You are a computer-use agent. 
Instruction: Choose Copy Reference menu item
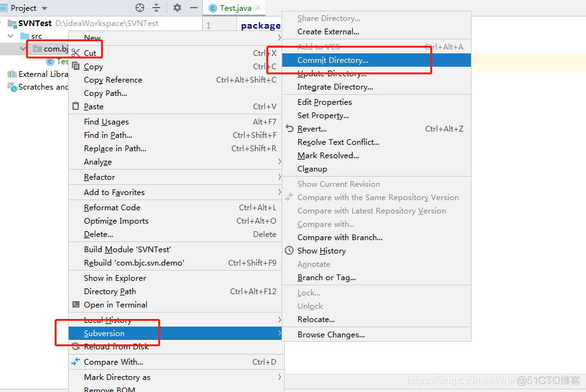pos(175,80)
